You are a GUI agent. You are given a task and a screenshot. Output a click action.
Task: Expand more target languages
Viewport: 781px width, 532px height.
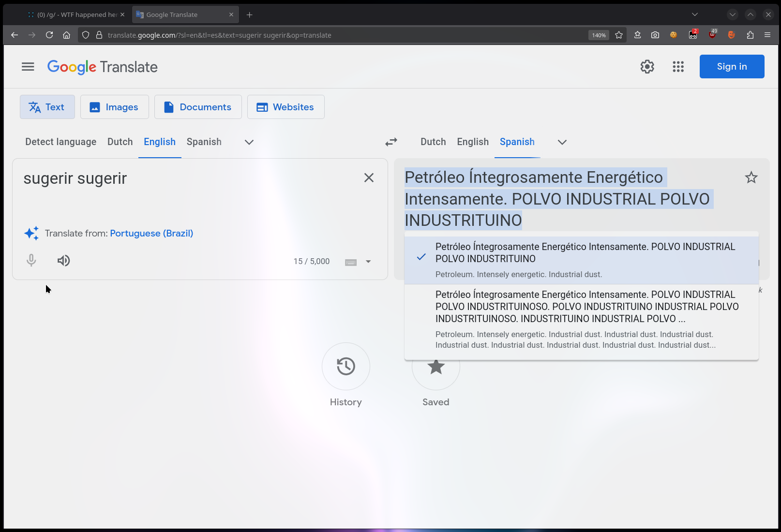(562, 142)
